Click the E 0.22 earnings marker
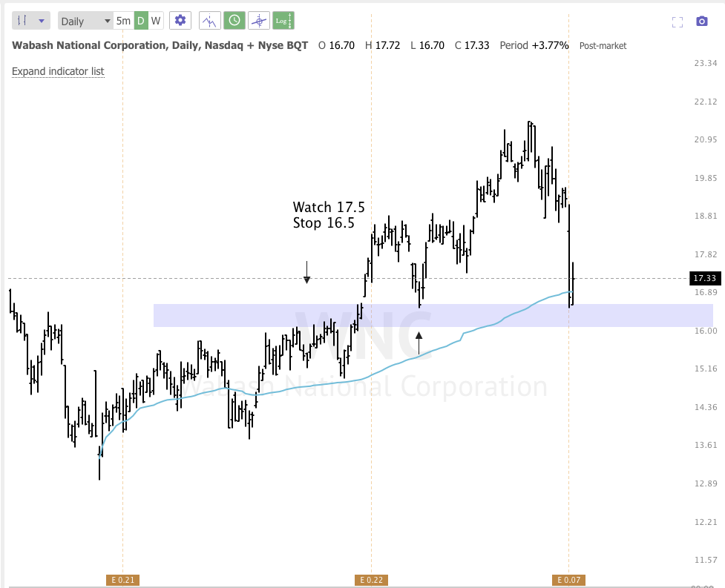This screenshot has width=725, height=588. [x=370, y=580]
